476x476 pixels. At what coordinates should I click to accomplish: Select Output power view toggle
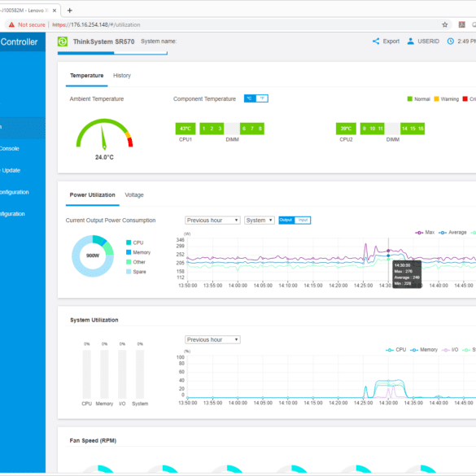(x=286, y=220)
